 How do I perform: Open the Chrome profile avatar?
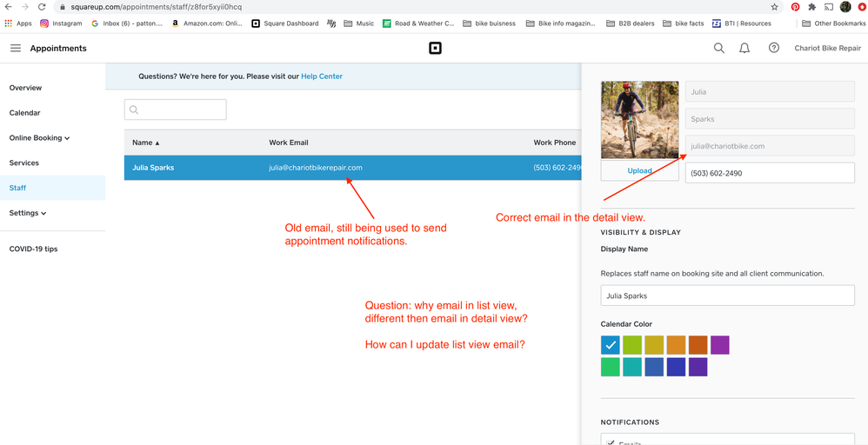pos(845,7)
